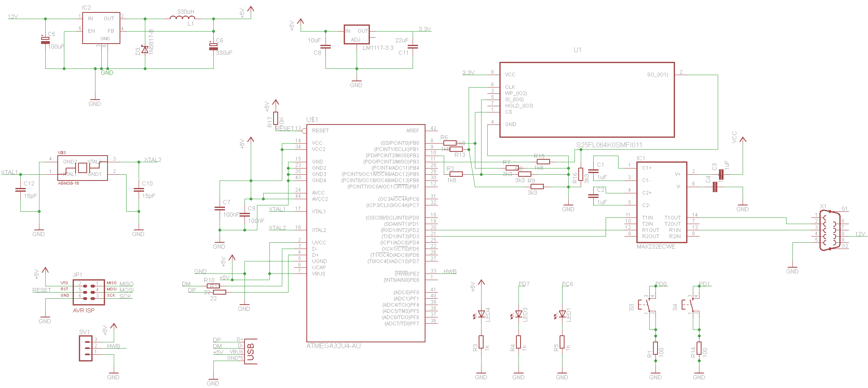Click the 12V label beside X1 connector

860,234
